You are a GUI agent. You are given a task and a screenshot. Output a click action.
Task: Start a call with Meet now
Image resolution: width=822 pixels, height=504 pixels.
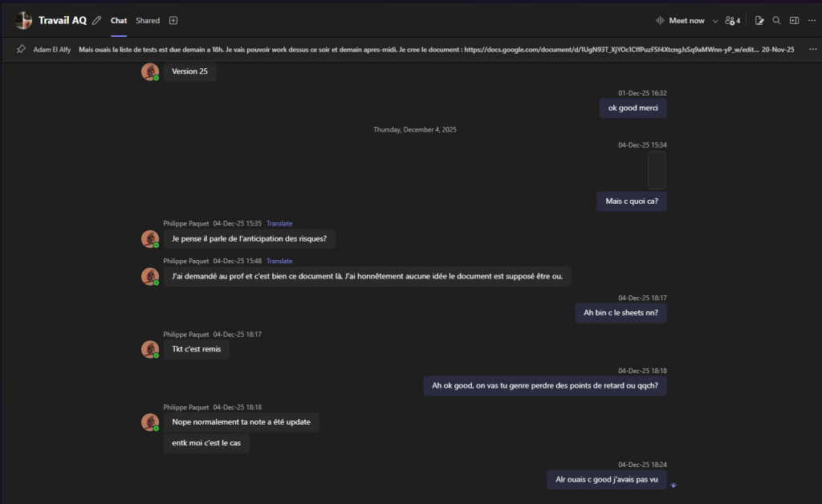pos(680,20)
